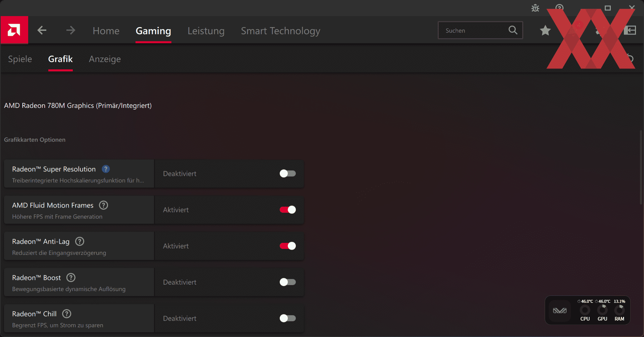644x337 pixels.
Task: Click the Radeon Boost label
Action: (37, 278)
